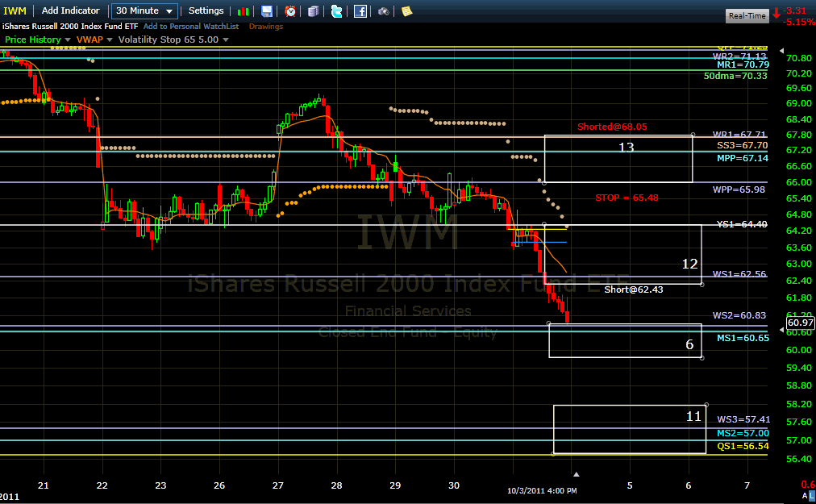Click the IWM ticker symbol box
816x504 pixels.
tap(15, 11)
